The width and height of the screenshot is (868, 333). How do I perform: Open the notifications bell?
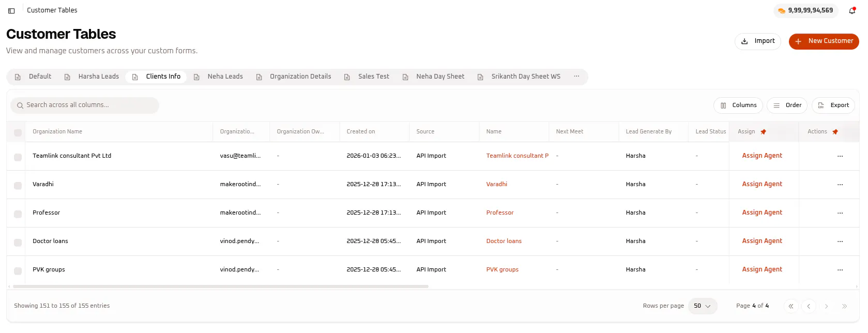coord(852,10)
